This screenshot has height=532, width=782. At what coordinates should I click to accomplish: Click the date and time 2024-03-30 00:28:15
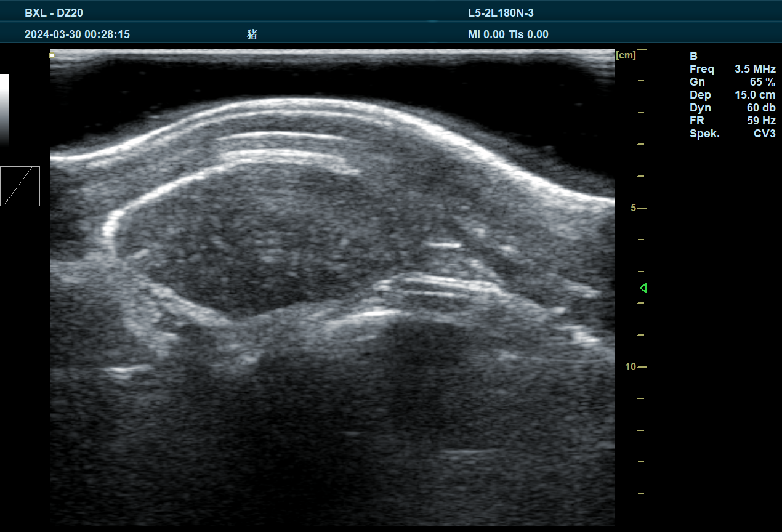pyautogui.click(x=77, y=34)
